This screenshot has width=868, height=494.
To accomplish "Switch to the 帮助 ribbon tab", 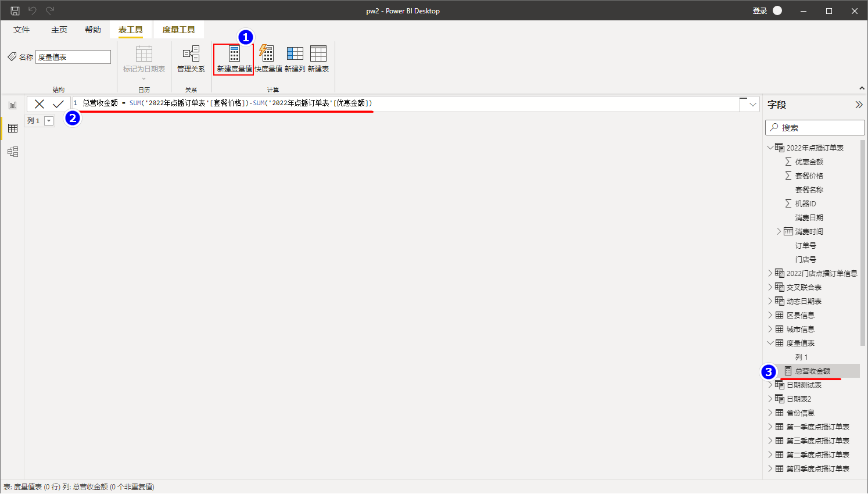I will point(93,30).
